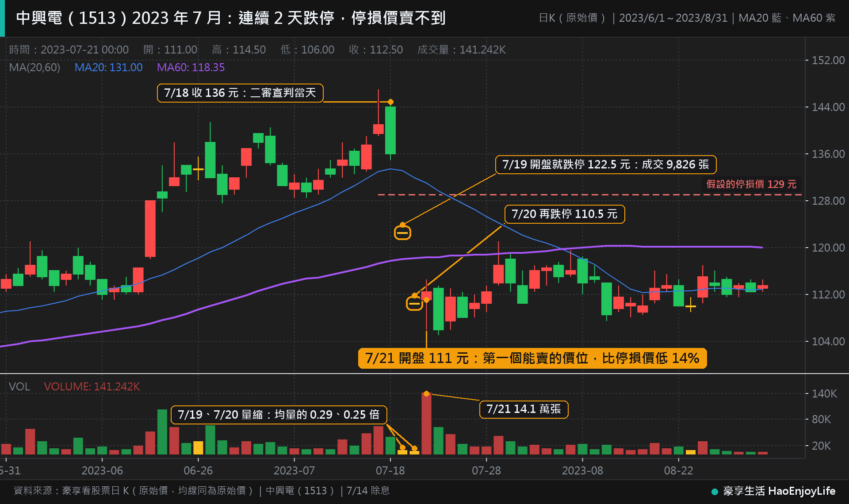Viewport: 849px width, 504px height.
Task: Click the 80K volume axis label
Action: (x=821, y=419)
